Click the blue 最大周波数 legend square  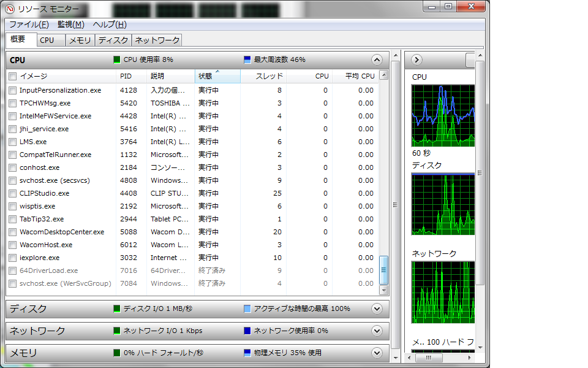[x=247, y=59]
